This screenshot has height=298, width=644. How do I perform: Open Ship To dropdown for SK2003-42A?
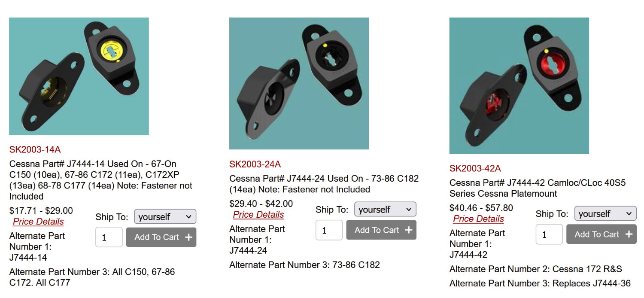[605, 214]
